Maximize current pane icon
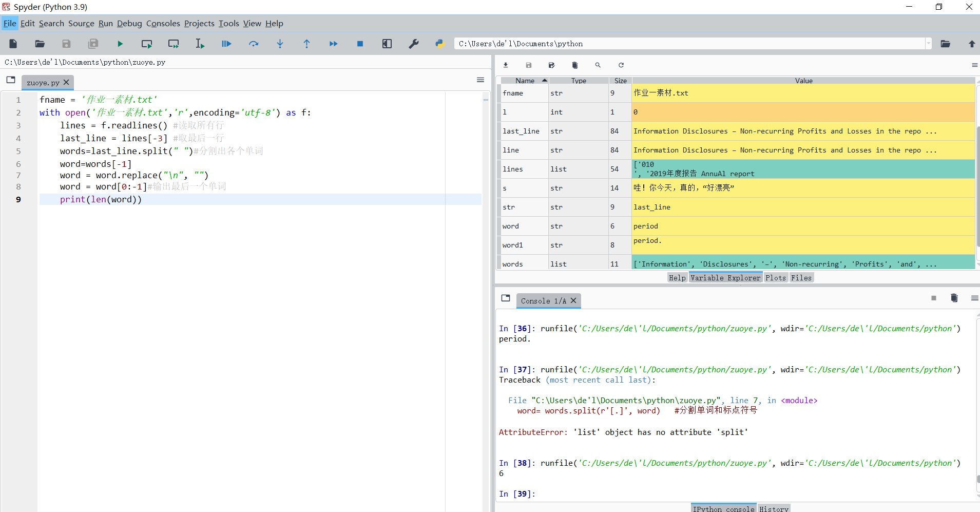The image size is (980, 512). pyautogui.click(x=387, y=44)
